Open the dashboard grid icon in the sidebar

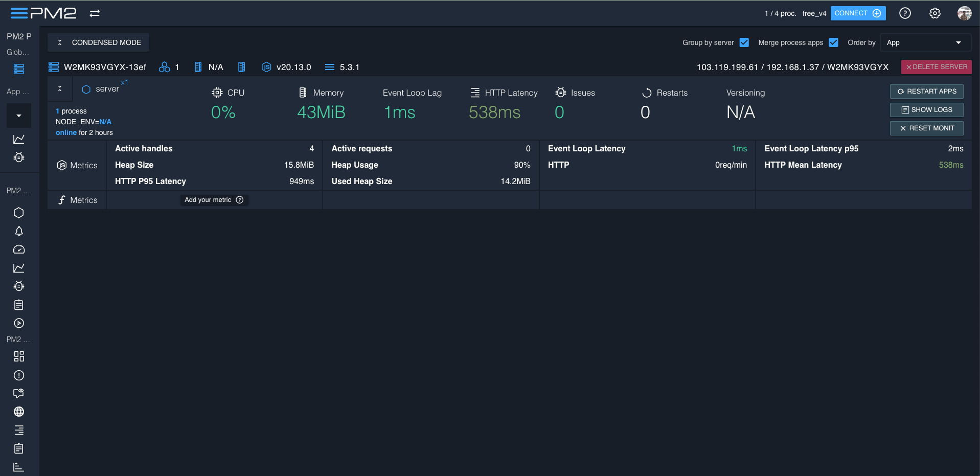pyautogui.click(x=19, y=356)
